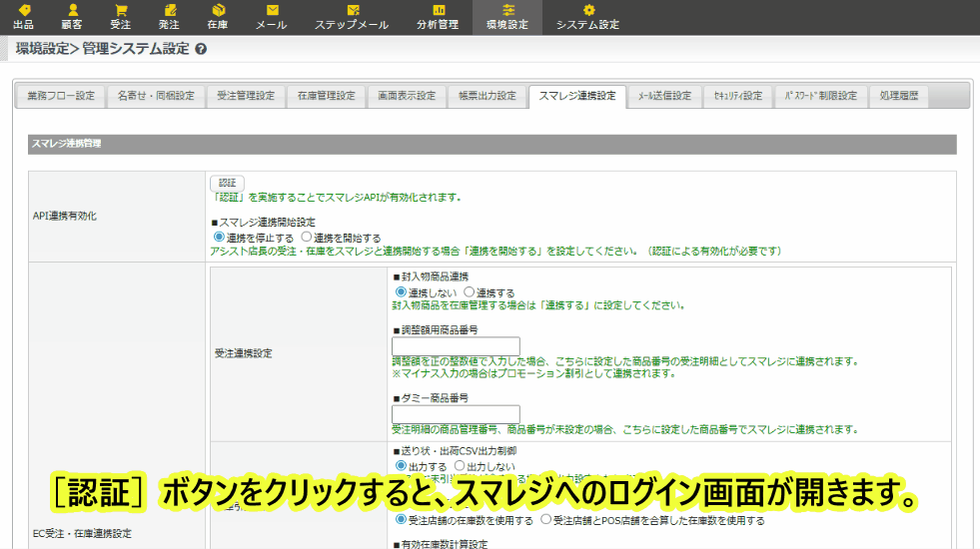Select 連携しない for 封入物商品連携

[402, 292]
